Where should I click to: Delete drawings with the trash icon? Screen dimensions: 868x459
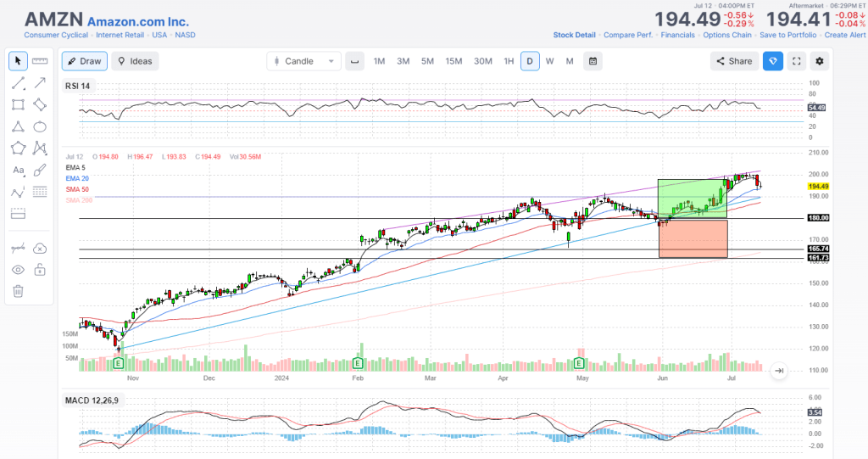coord(18,291)
